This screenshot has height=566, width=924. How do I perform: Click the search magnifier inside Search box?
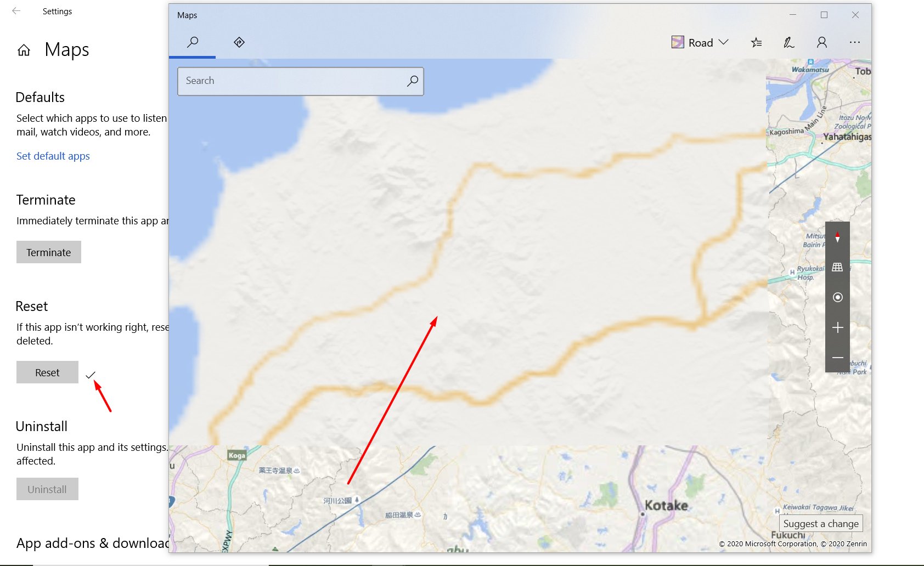[413, 81]
